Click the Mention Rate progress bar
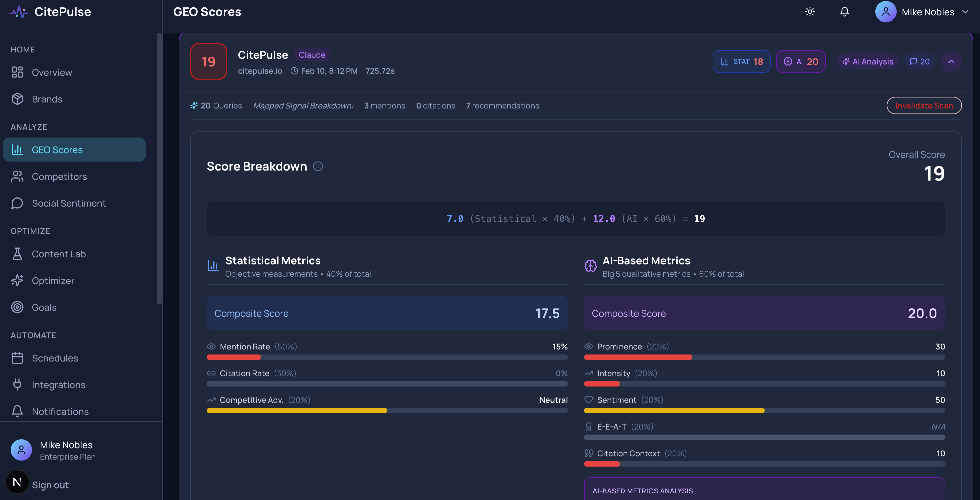Image resolution: width=980 pixels, height=500 pixels. 387,357
